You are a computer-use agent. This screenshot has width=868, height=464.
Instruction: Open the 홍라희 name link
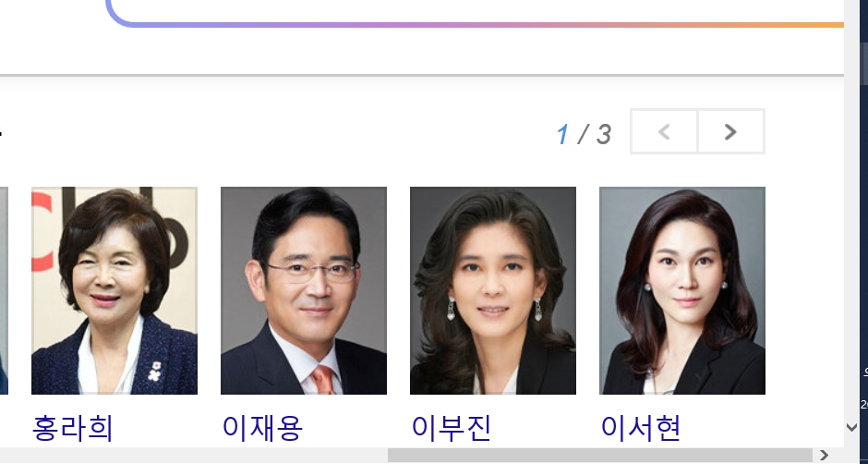pyautogui.click(x=73, y=429)
